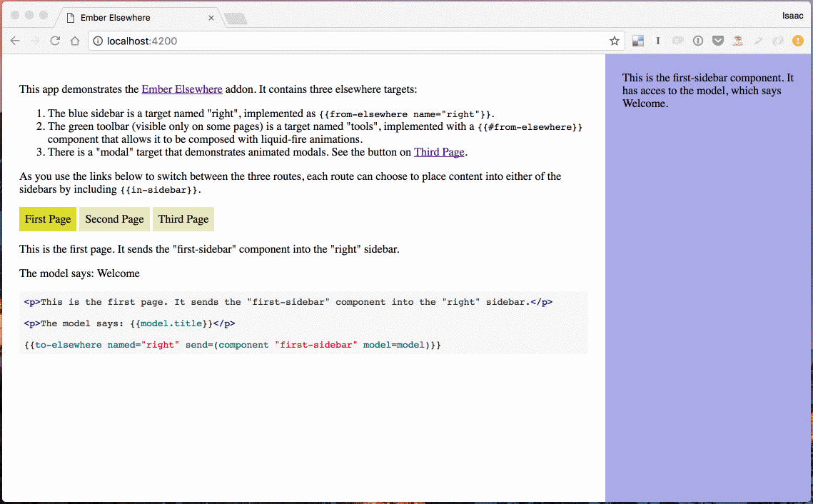The image size is (813, 504).
Task: Click the {{model.title}} code line
Action: pyautogui.click(x=130, y=323)
